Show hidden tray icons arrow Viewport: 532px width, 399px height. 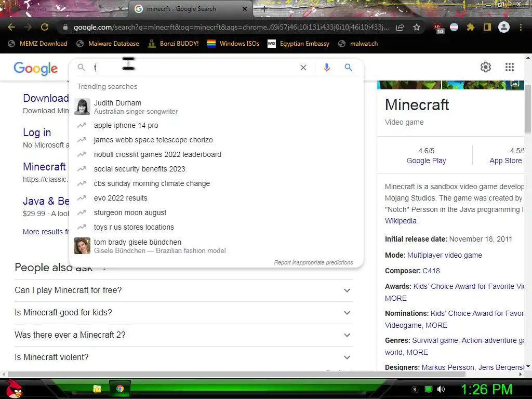[x=415, y=390]
